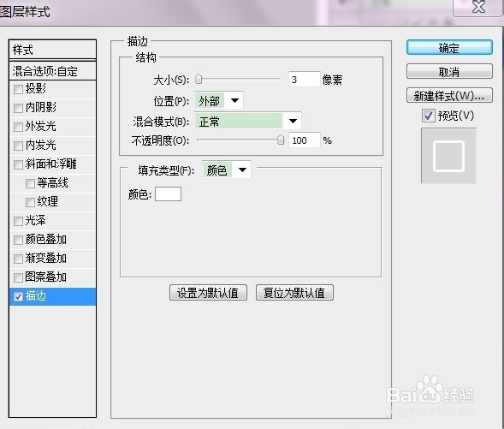504x429 pixels.
Task: Toggle the 预览(V) preview checkbox
Action: (x=429, y=116)
